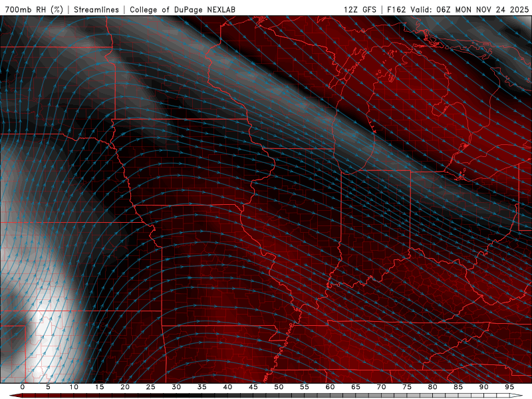Click the '55' value on color scale

click(304, 387)
